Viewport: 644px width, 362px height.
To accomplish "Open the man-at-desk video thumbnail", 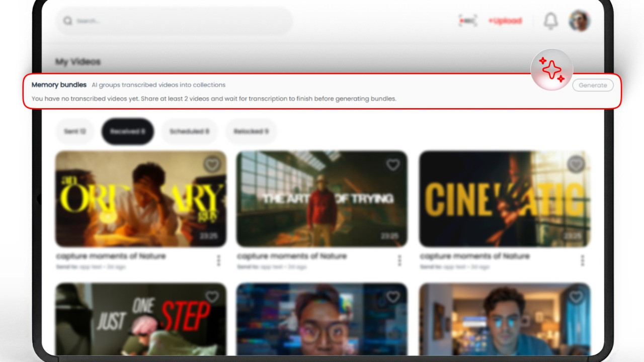I will click(505, 319).
